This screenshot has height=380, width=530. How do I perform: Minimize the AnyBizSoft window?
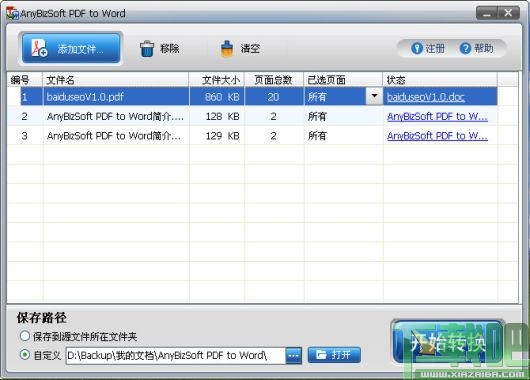486,13
